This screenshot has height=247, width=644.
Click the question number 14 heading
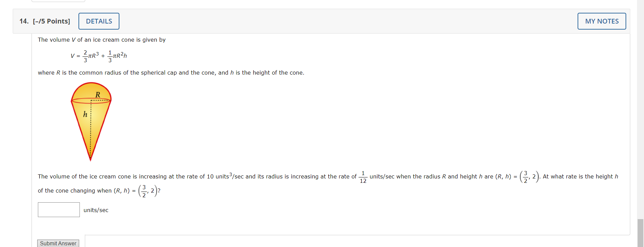23,21
